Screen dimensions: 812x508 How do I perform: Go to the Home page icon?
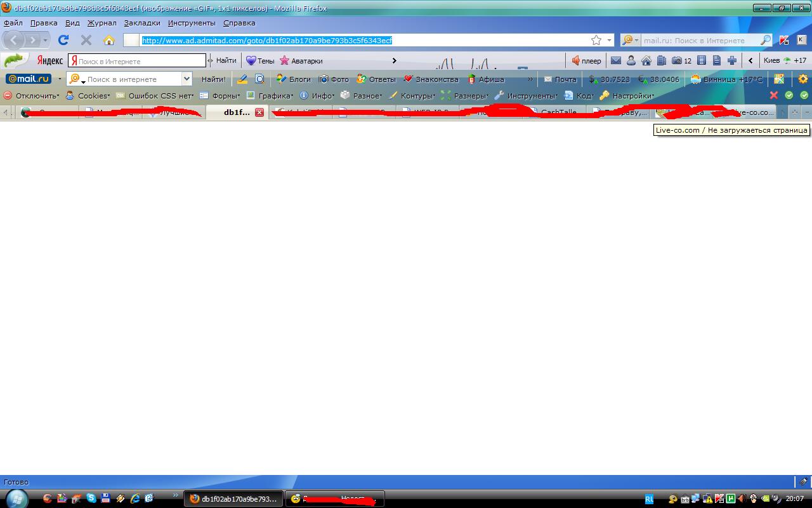(x=108, y=40)
